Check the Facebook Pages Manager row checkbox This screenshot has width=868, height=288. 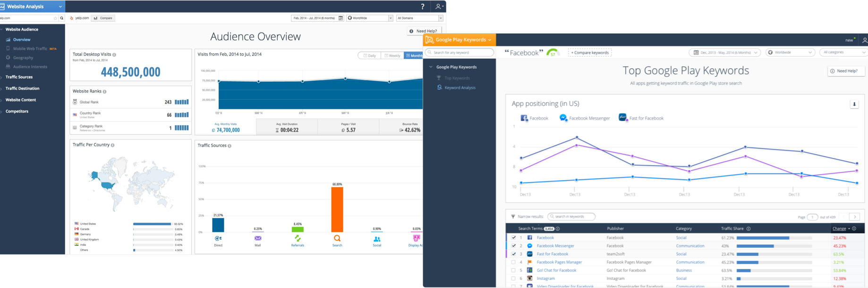tap(513, 262)
